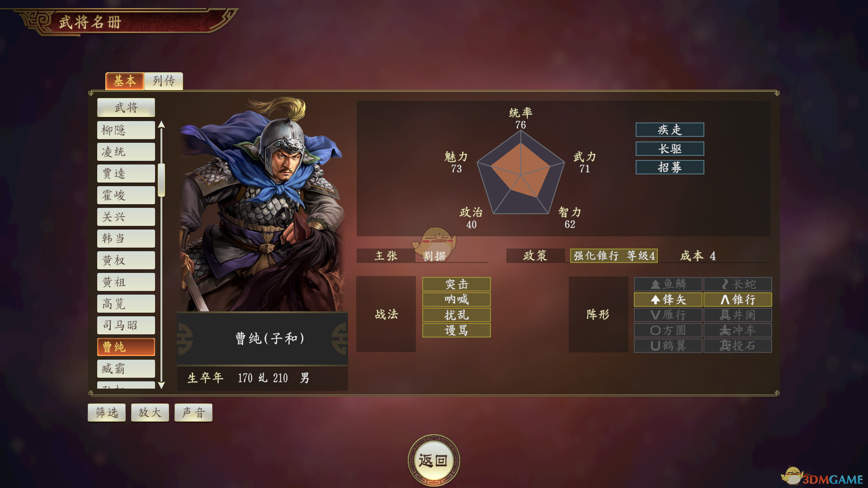Choose the 锥行 formation

[x=737, y=300]
